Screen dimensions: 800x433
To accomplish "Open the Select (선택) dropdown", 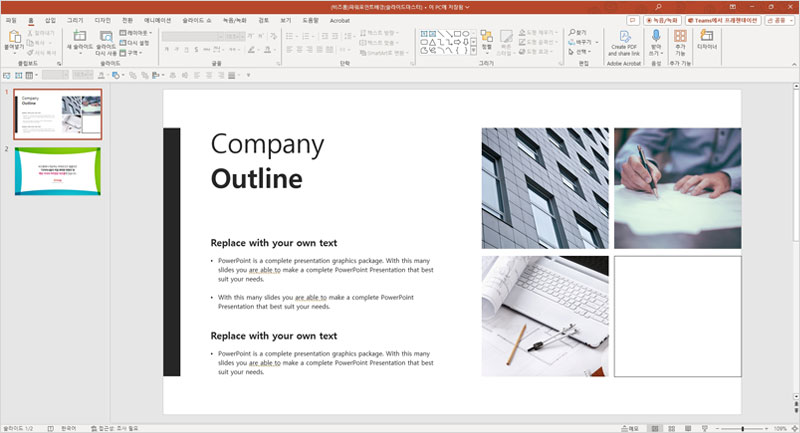I will coord(581,52).
